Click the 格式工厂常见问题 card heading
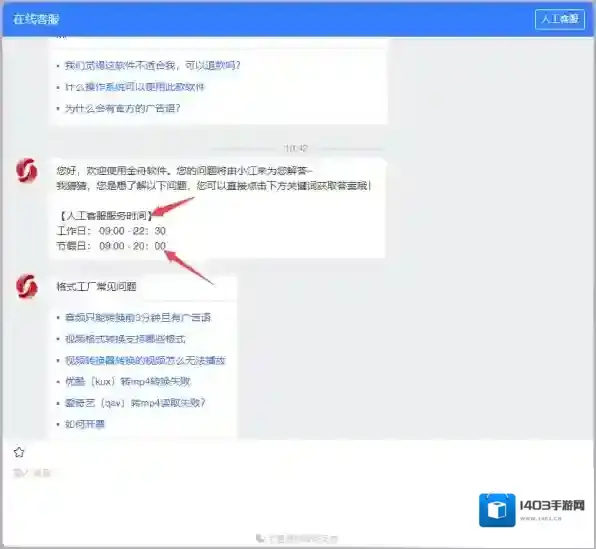 pyautogui.click(x=96, y=286)
